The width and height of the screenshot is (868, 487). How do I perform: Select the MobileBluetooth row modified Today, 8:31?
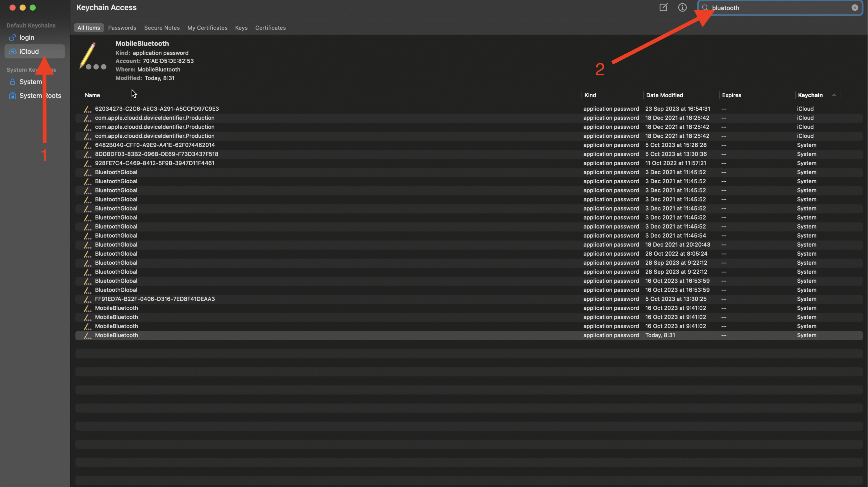pos(469,335)
